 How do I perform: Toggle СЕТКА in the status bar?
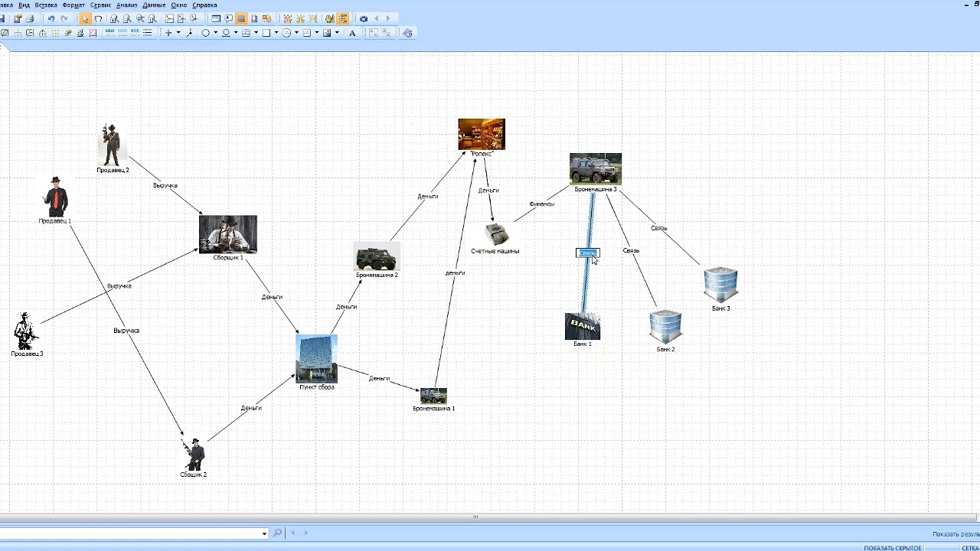pos(970,548)
